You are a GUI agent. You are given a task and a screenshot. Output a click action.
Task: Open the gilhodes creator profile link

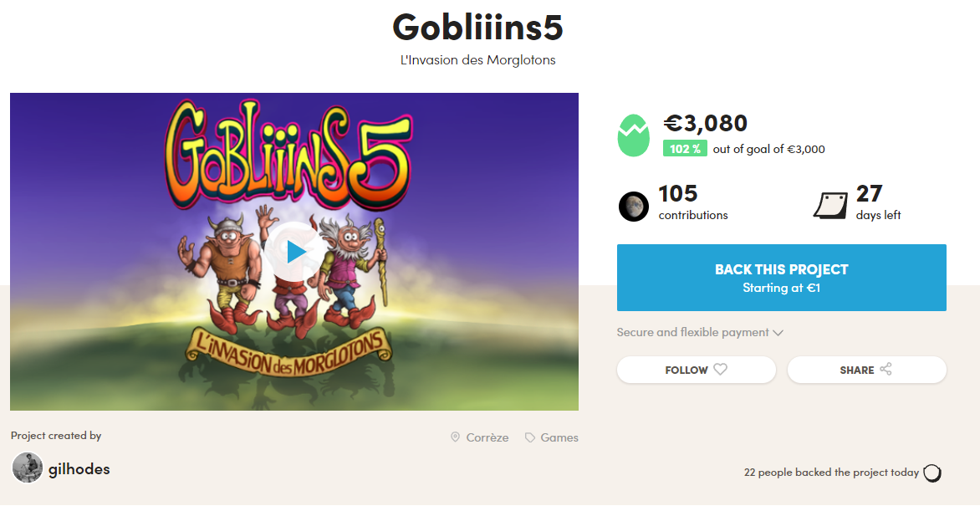[79, 468]
